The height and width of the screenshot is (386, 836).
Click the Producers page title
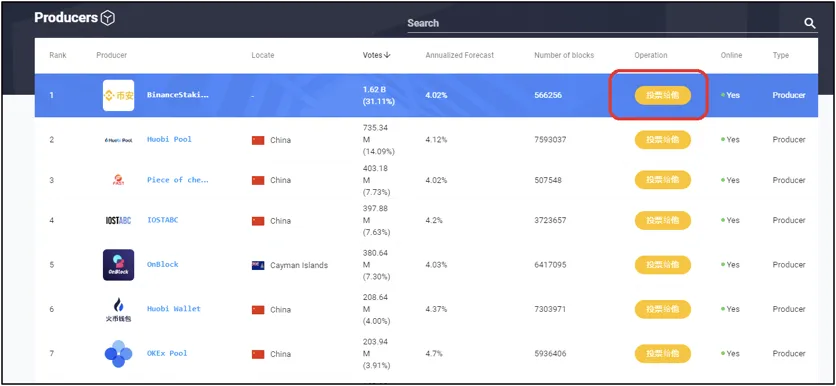pos(66,18)
